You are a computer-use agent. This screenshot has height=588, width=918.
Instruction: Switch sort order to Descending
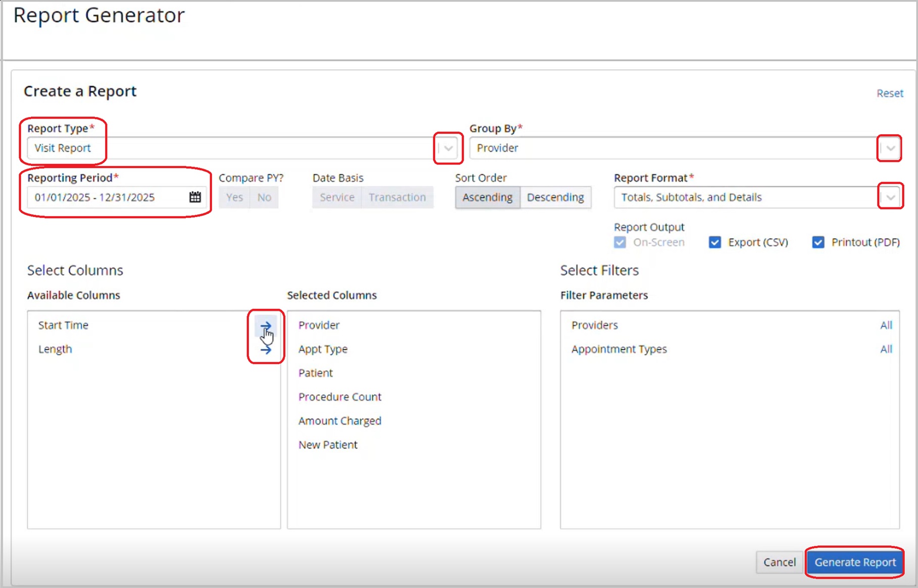pyautogui.click(x=555, y=197)
